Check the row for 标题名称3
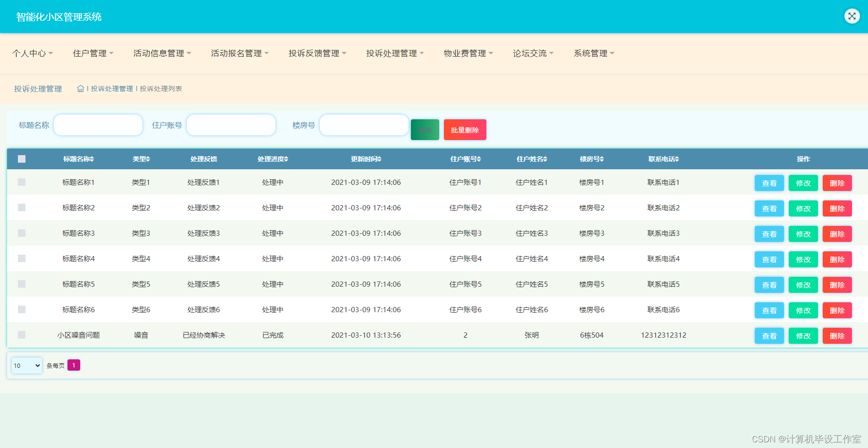 (22, 233)
